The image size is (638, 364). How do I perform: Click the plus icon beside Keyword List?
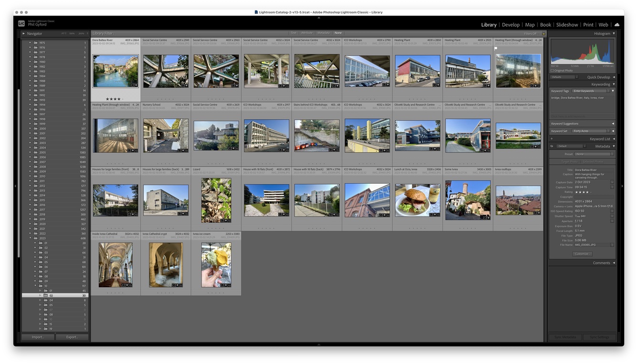coord(552,139)
